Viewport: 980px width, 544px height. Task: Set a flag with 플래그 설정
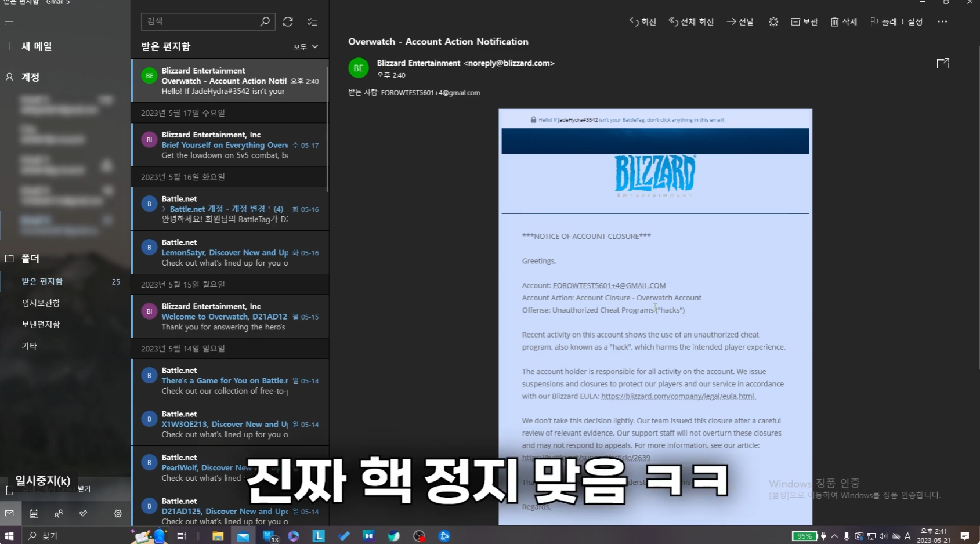(896, 21)
